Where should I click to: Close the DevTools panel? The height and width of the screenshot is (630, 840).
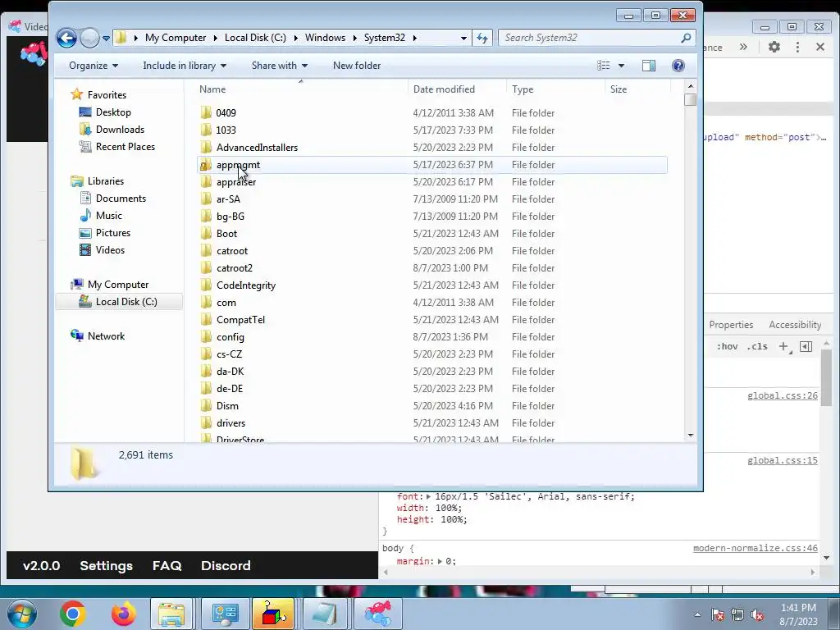point(820,47)
